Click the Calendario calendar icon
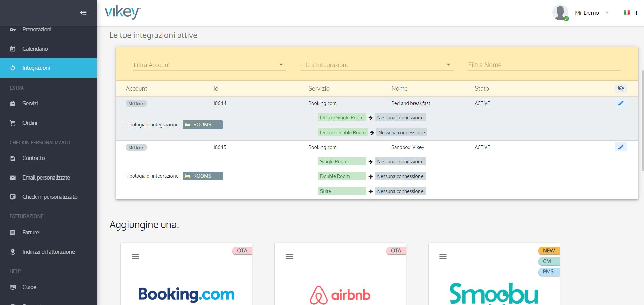Image resolution: width=644 pixels, height=305 pixels. (13, 49)
